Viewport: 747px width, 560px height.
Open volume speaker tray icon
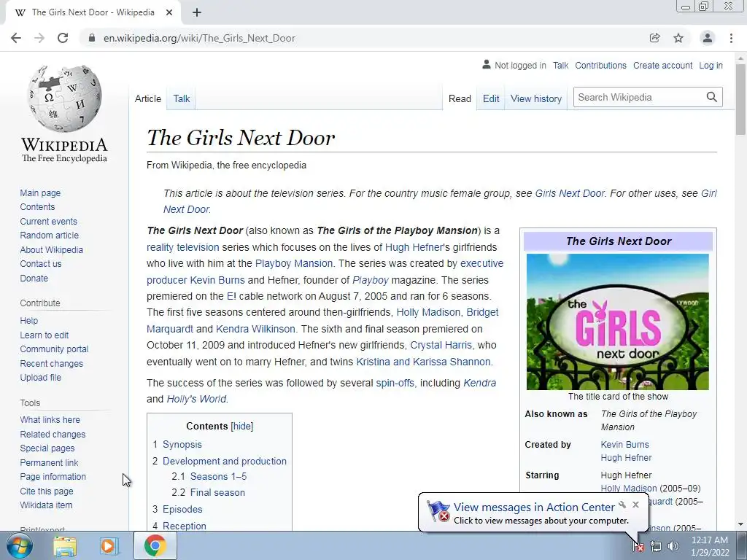[x=673, y=546]
